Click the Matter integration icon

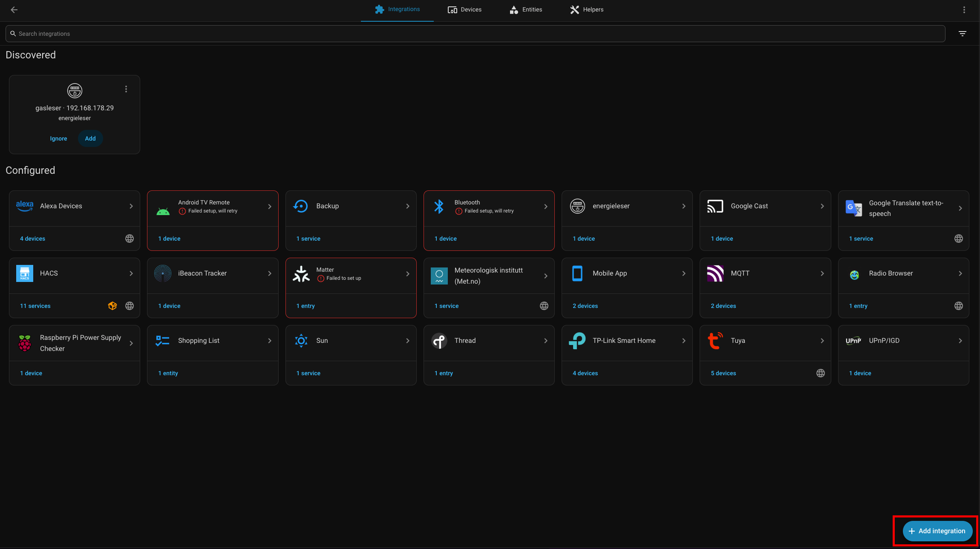301,274
